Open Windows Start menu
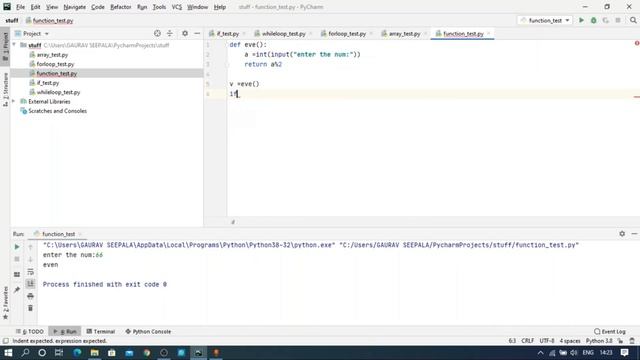 (8, 353)
